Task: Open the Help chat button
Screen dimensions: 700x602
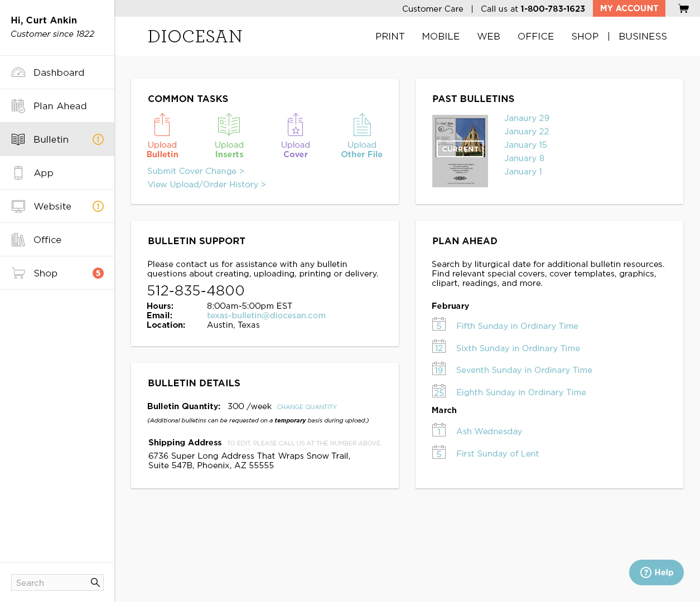Action: click(656, 572)
